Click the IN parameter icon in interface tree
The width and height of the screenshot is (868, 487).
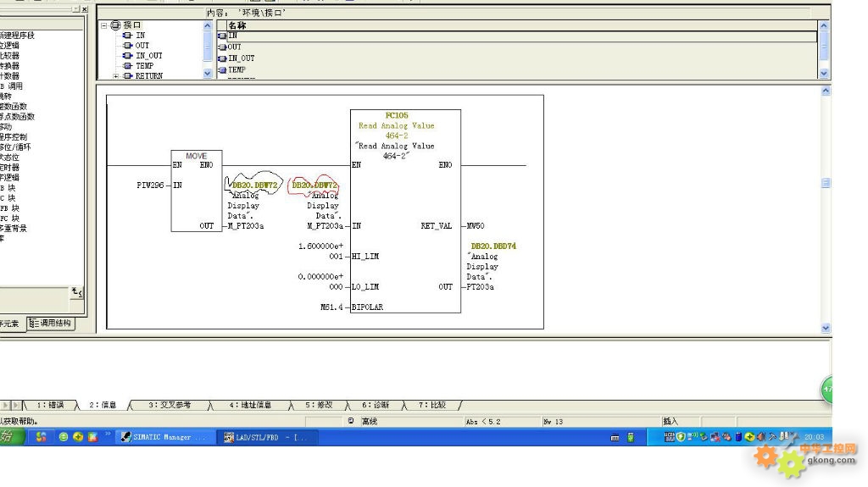tap(127, 35)
